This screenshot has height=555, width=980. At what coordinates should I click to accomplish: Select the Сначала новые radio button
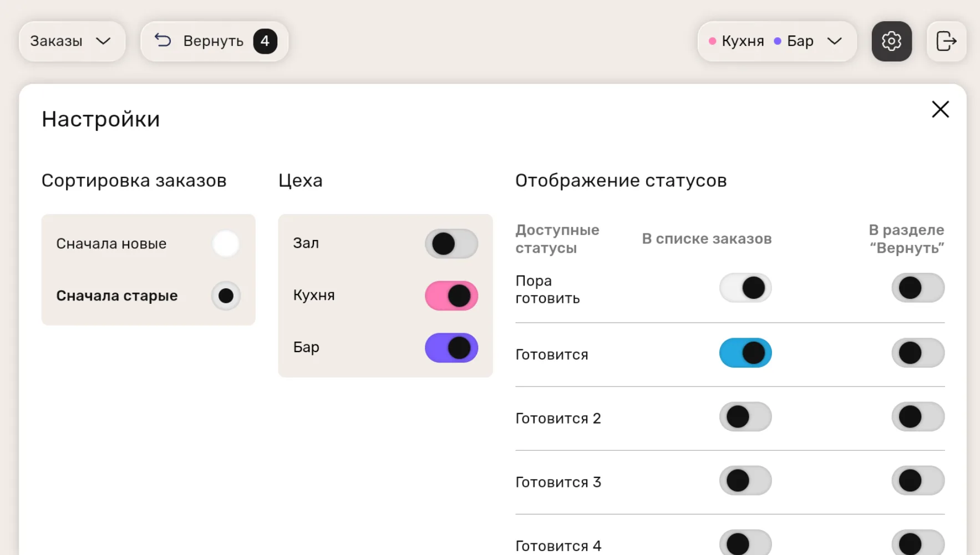click(226, 243)
